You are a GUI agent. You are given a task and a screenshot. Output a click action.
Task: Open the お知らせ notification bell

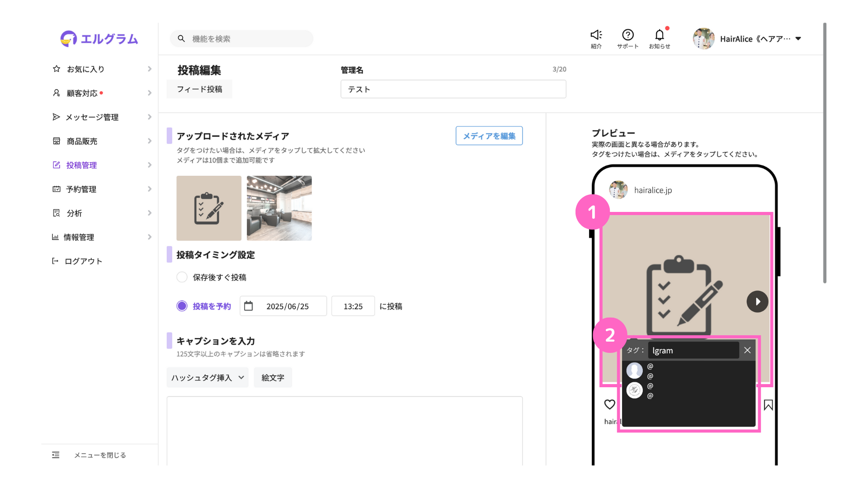660,35
